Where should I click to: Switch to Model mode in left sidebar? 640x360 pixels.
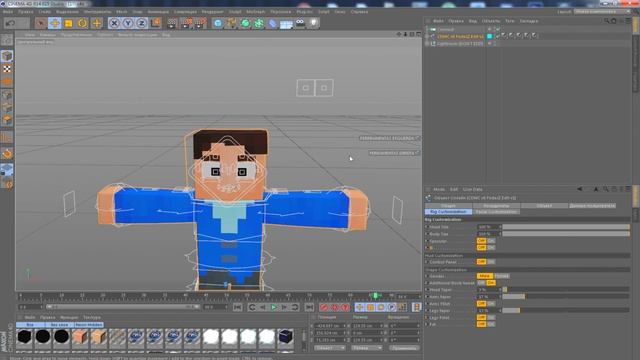[x=7, y=56]
